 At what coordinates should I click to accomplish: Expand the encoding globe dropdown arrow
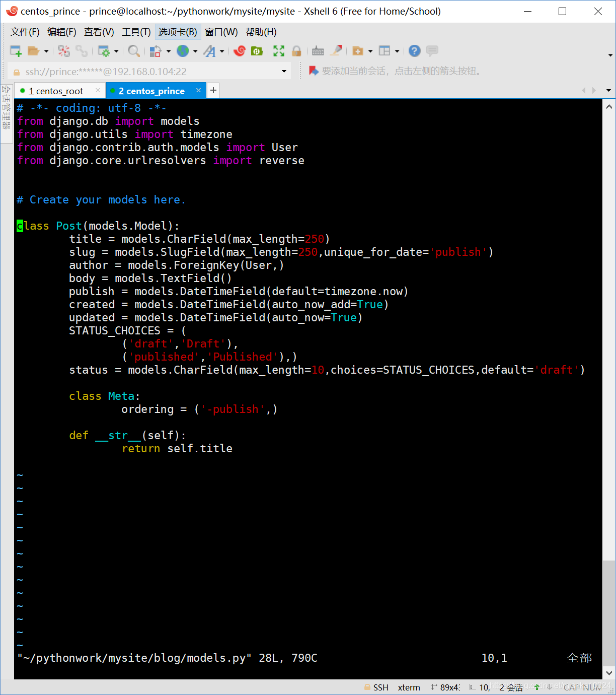(195, 51)
